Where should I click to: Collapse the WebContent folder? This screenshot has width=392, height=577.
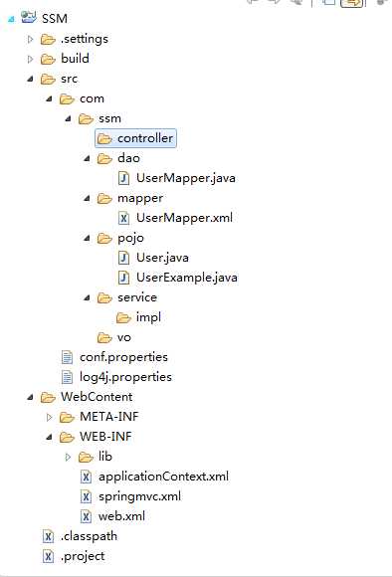(31, 397)
